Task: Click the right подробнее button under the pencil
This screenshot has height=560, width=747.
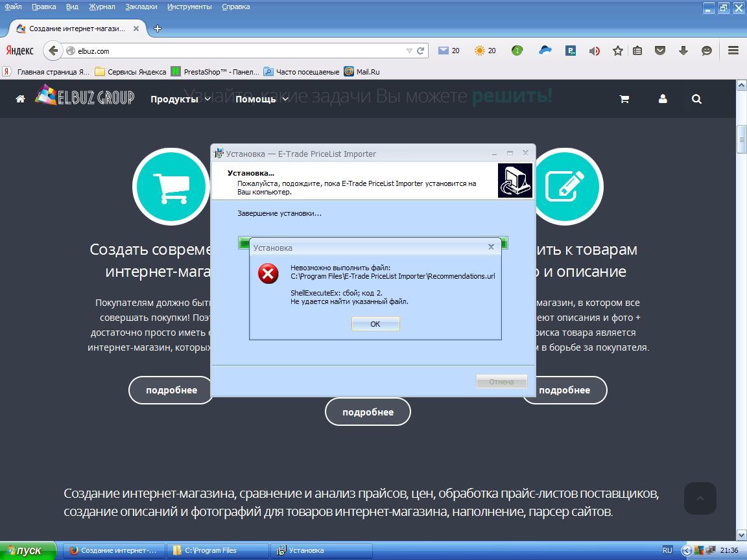Action: pos(565,390)
